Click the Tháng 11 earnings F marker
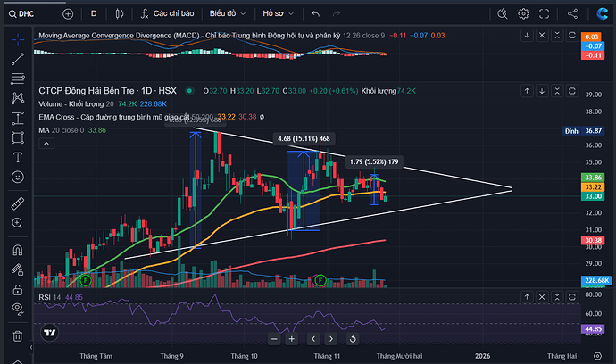This screenshot has width=616, height=364. [320, 280]
